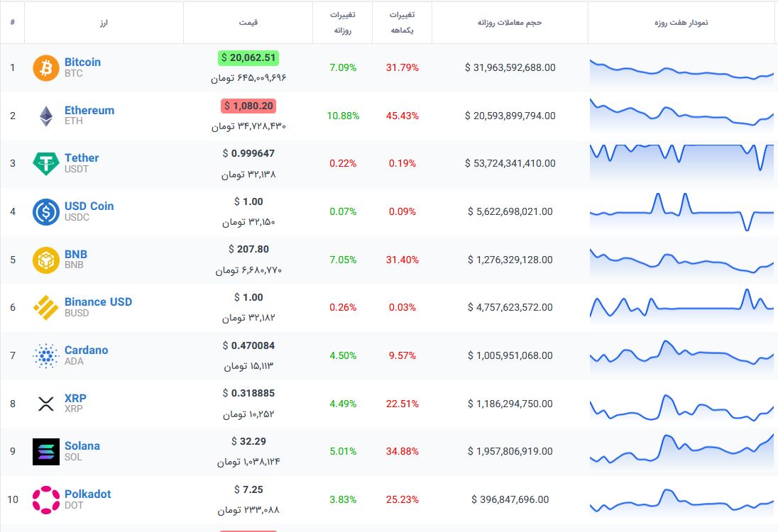Viewport: 778px width, 532px height.
Task: Click Binance USD daily change 0.26%
Action: click(x=343, y=307)
